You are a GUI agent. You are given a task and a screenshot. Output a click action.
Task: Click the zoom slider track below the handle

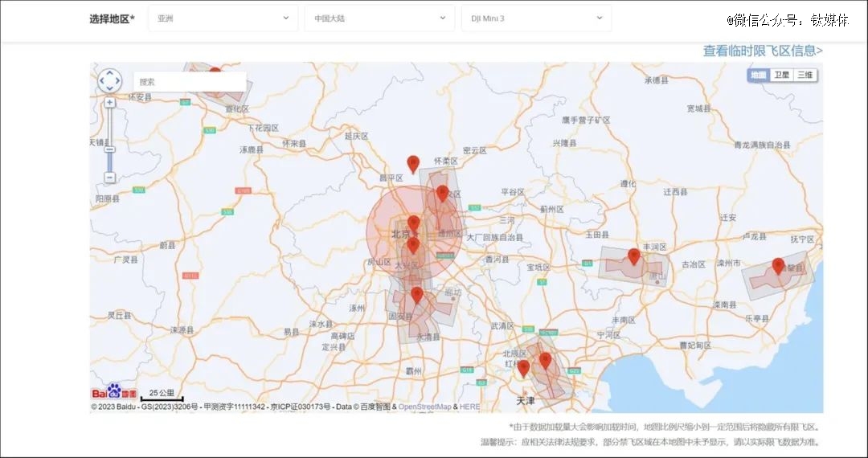coord(109,162)
